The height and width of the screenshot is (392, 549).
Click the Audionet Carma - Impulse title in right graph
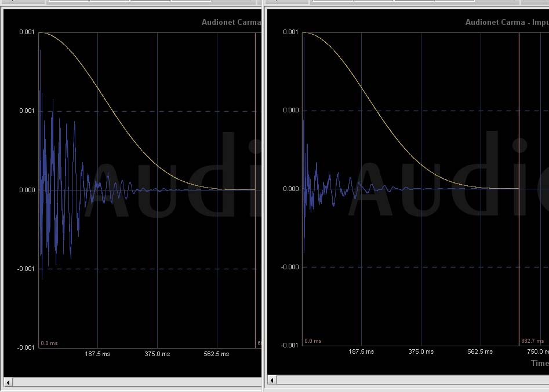click(506, 23)
